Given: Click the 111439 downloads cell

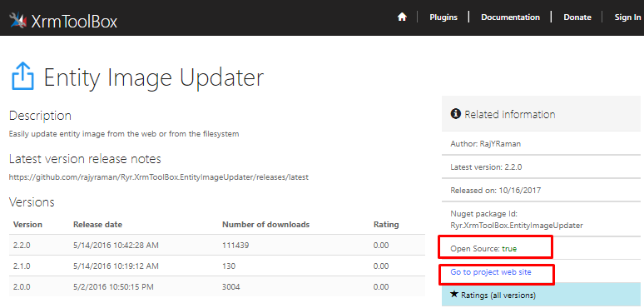Looking at the screenshot, I should tap(235, 246).
